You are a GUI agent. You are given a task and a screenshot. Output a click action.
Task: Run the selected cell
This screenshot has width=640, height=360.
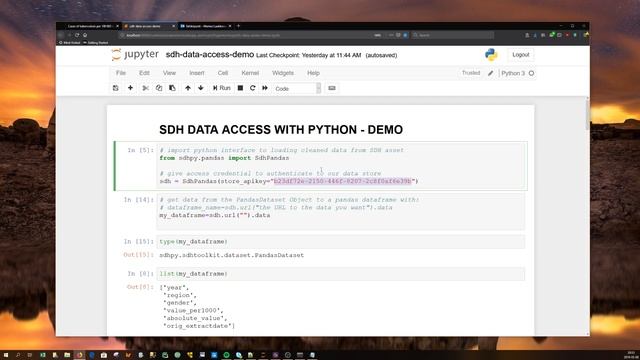point(222,88)
